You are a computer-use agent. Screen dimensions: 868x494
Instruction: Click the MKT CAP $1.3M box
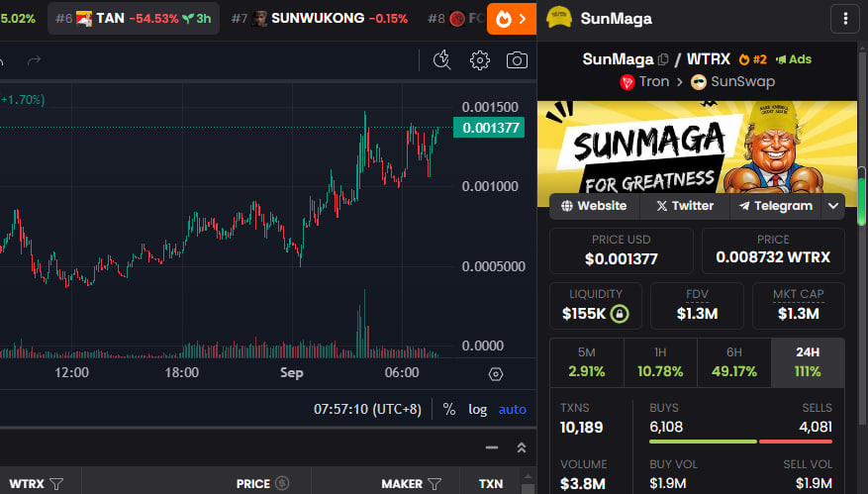[799, 306]
